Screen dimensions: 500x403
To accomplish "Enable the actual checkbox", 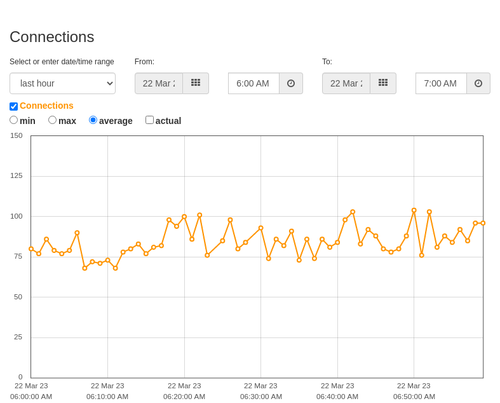I will 149,120.
